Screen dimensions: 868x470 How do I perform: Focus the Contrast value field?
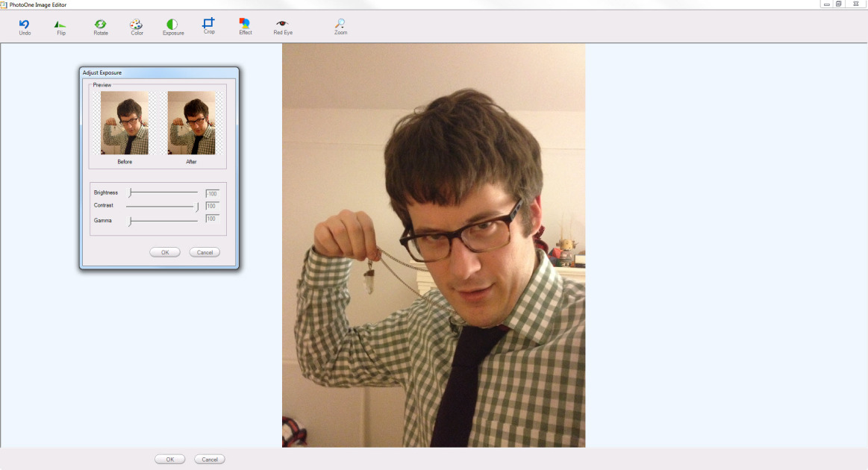(x=212, y=206)
